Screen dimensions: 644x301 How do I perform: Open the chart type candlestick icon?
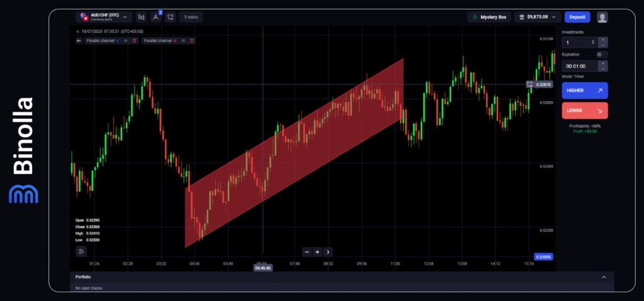click(x=141, y=17)
